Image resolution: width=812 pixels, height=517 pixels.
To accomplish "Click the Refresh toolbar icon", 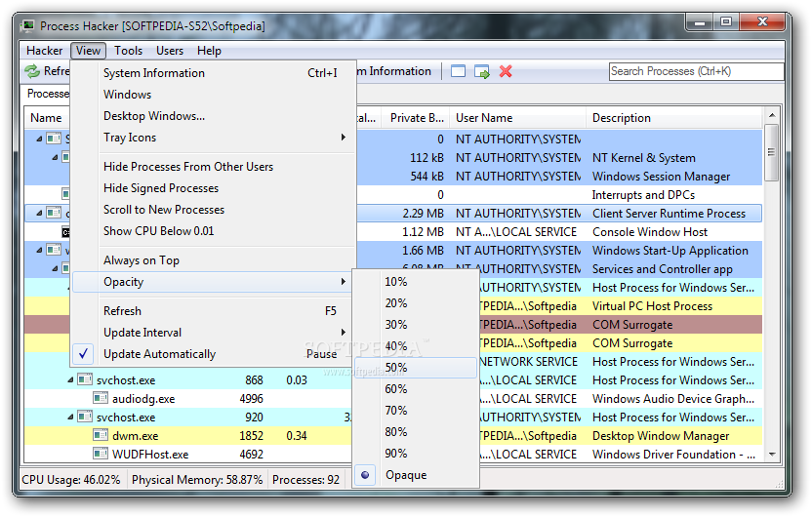I will [32, 71].
